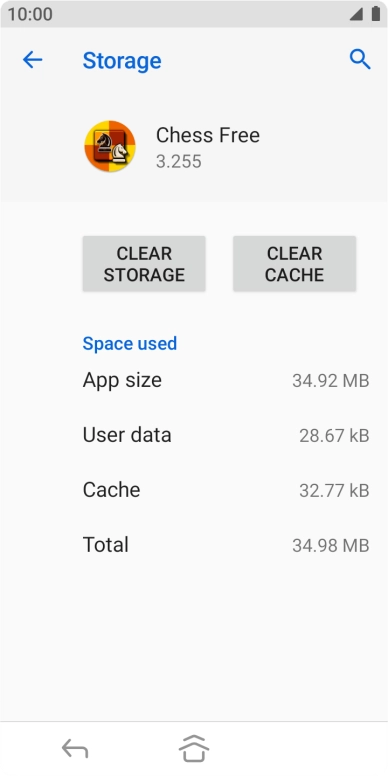Viewport: 388px width, 776px height.
Task: Tap the Cache row label
Action: coord(111,489)
